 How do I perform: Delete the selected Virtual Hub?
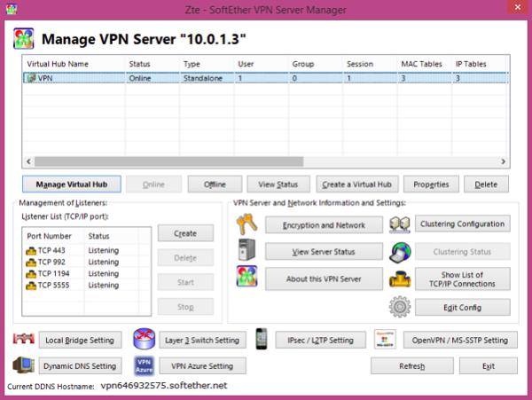tap(486, 184)
